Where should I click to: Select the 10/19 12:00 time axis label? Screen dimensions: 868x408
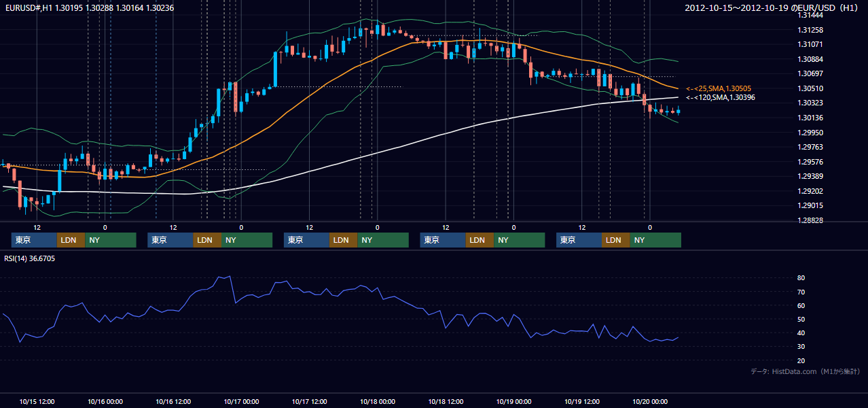582,401
